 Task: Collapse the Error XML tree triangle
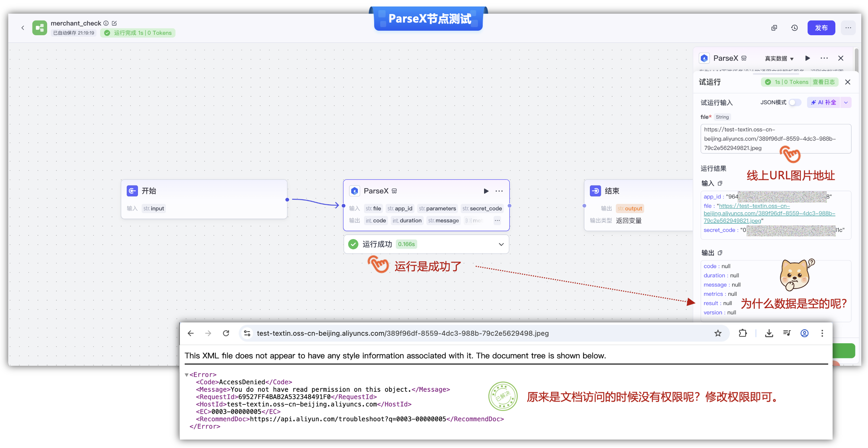click(x=186, y=375)
